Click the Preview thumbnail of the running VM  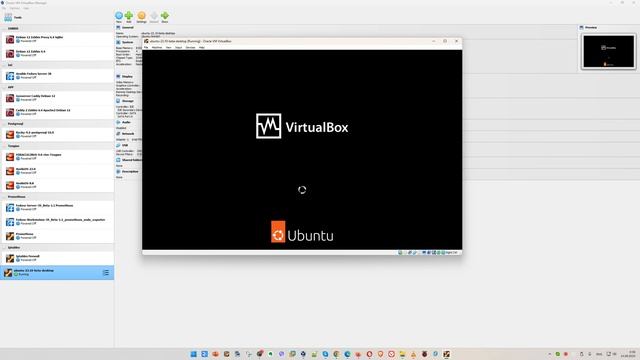(609, 51)
